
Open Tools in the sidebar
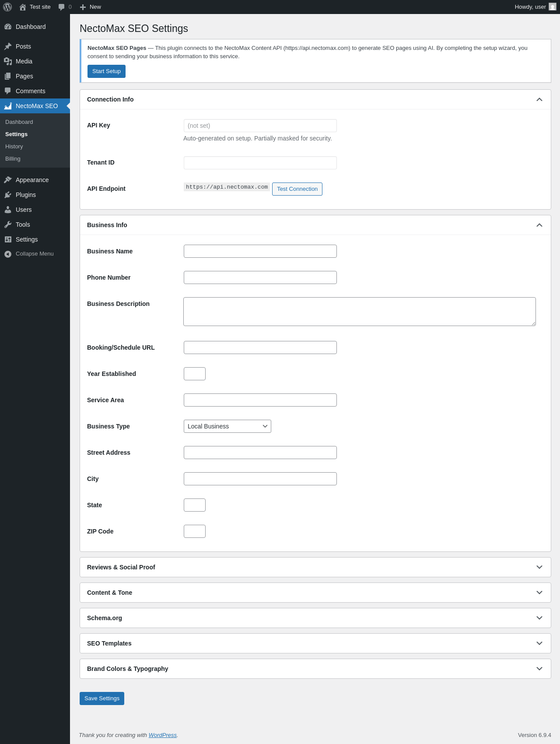(23, 225)
